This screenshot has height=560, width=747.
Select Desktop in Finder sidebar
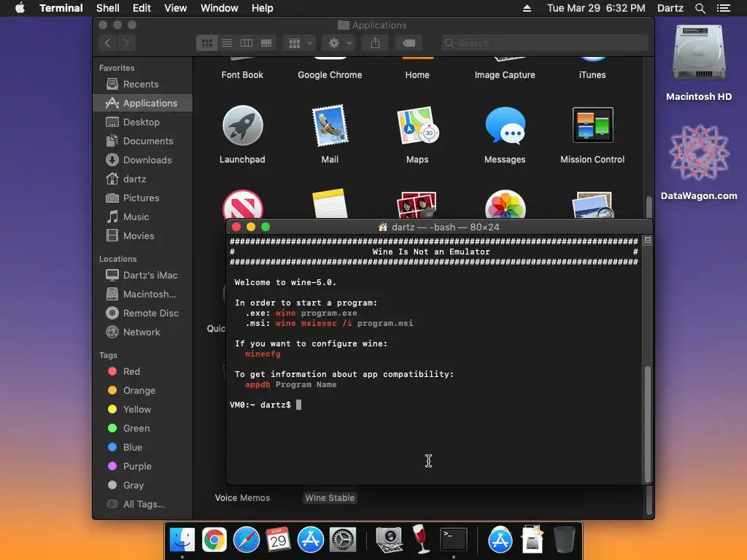[142, 122]
